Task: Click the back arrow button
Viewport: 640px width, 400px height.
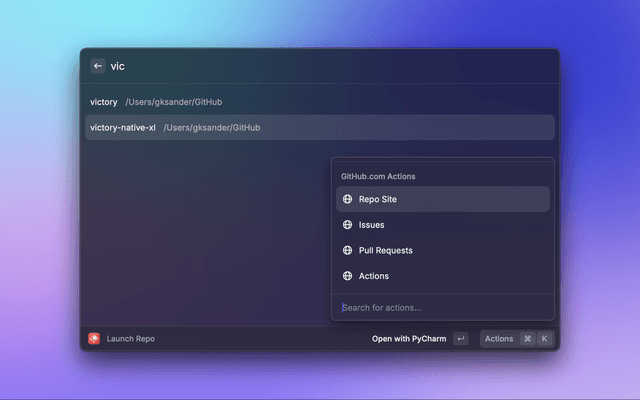Action: 98,66
